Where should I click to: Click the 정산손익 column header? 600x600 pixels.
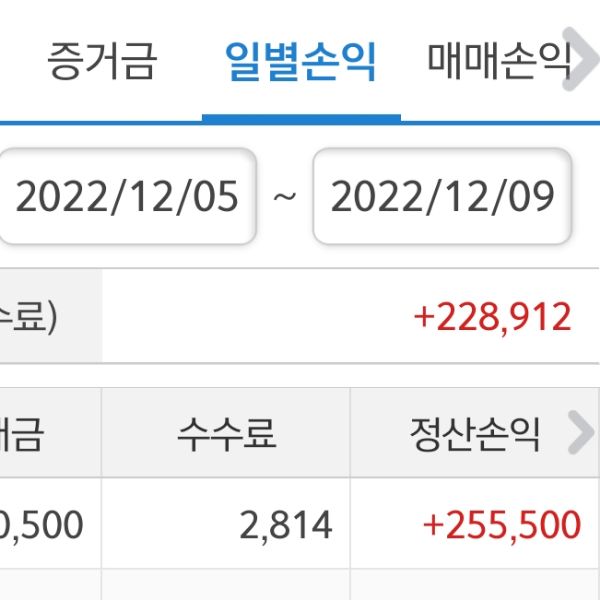(x=474, y=434)
